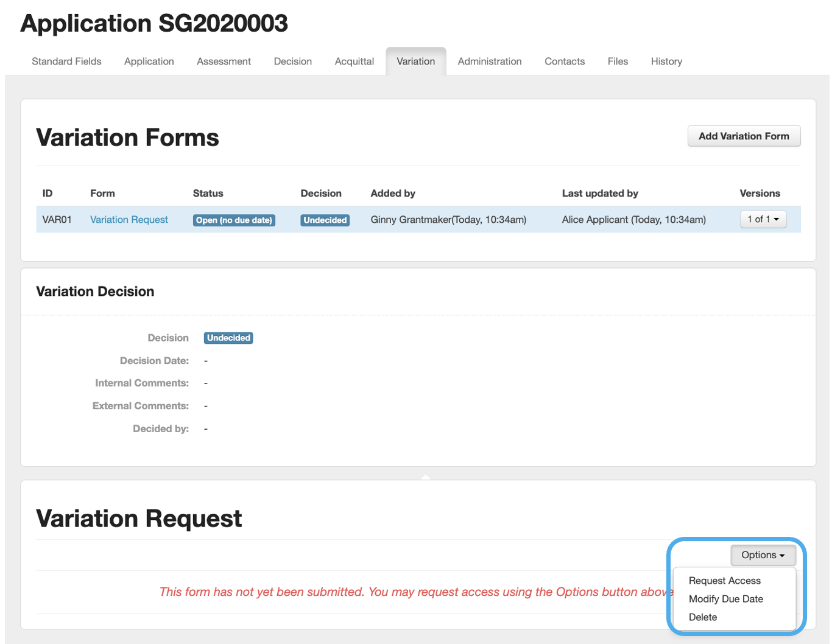Switch to the Contacts tab
This screenshot has height=644, width=832.
click(564, 61)
